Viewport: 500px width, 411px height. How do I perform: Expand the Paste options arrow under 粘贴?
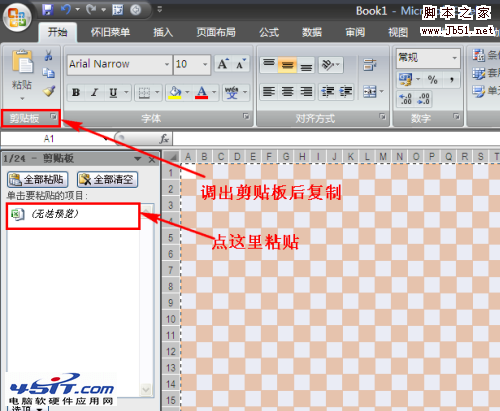click(22, 98)
